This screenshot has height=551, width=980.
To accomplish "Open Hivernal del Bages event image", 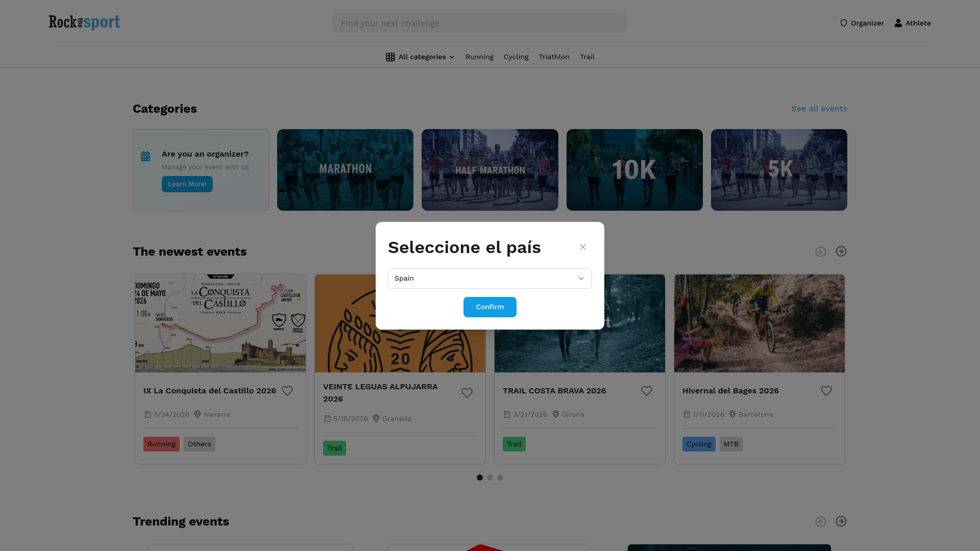I will coord(759,323).
